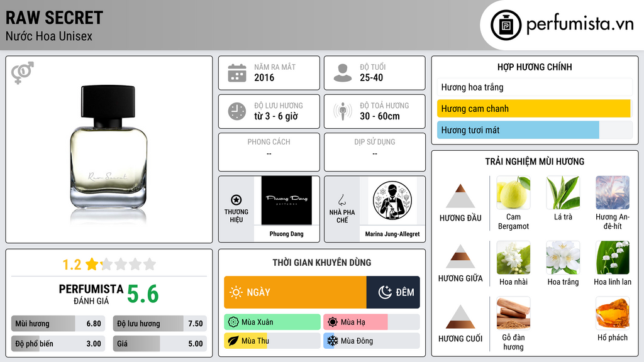Click the filled gold rating star

pyautogui.click(x=92, y=264)
